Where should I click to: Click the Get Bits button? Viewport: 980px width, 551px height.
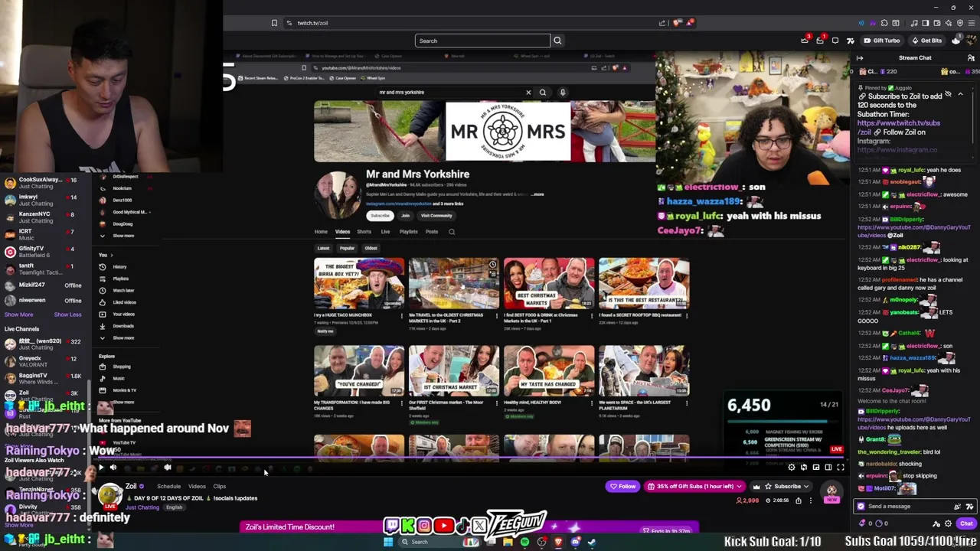point(926,41)
